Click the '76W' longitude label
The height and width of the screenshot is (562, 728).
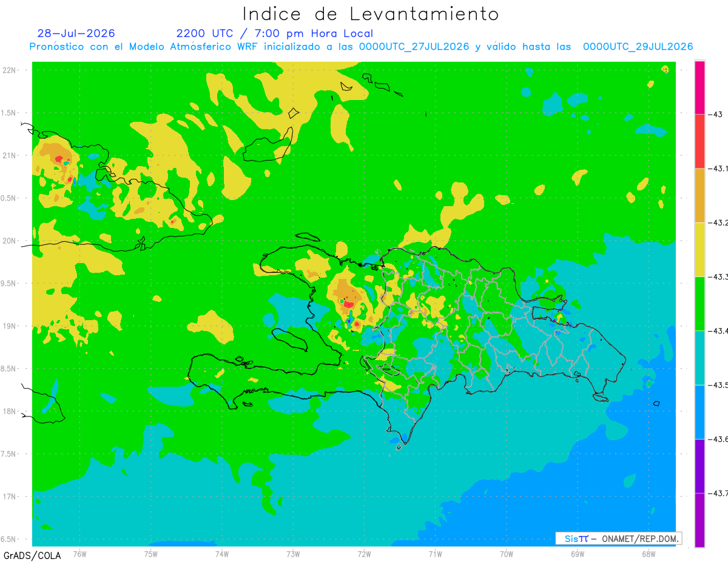tap(79, 554)
